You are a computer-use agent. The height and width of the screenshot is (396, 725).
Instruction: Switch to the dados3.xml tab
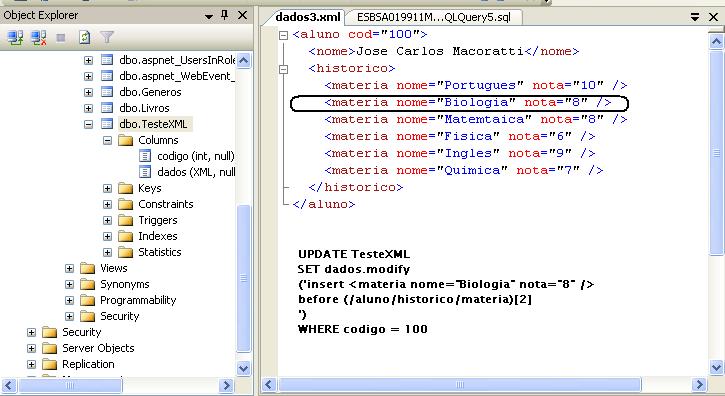click(x=307, y=17)
